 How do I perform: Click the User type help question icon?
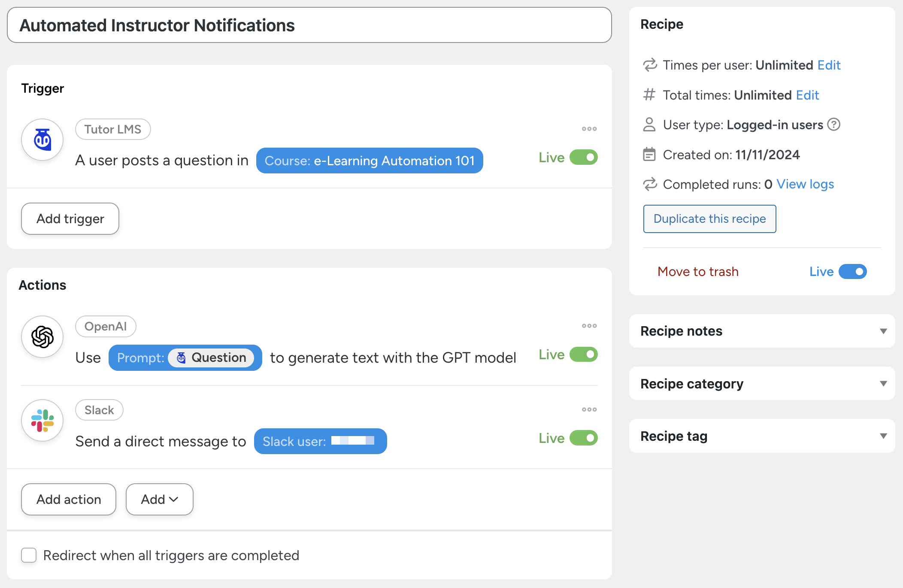(x=833, y=124)
